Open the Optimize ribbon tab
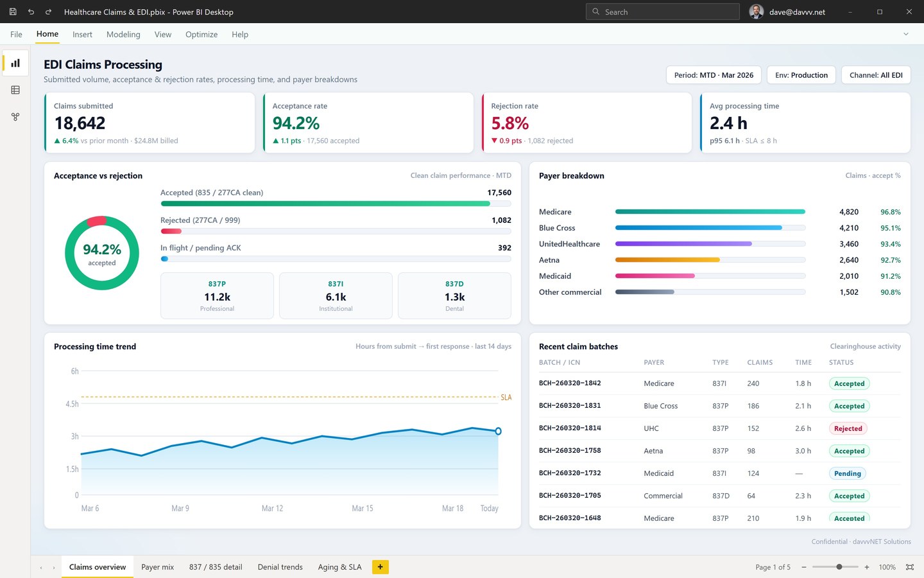The width and height of the screenshot is (924, 578). point(201,35)
